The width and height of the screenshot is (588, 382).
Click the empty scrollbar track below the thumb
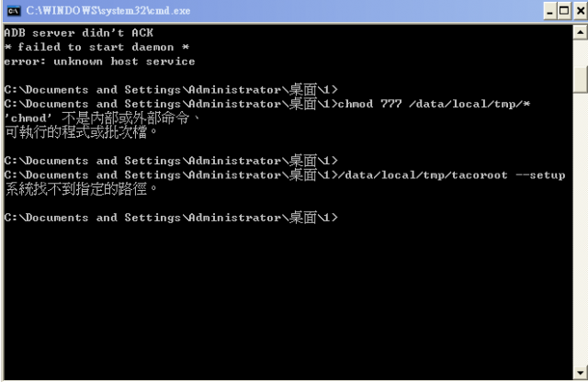[x=580, y=229]
